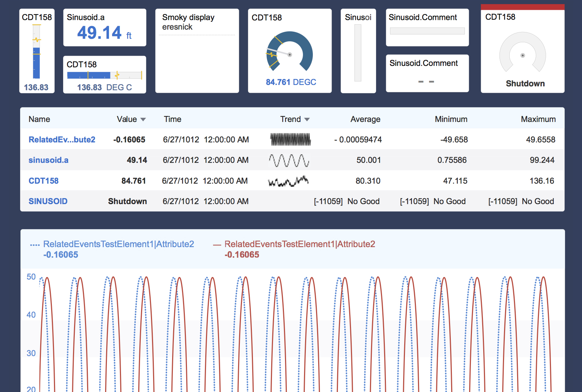Click the Shutdown label under gauge
Image resolution: width=582 pixels, height=392 pixels.
[x=525, y=84]
